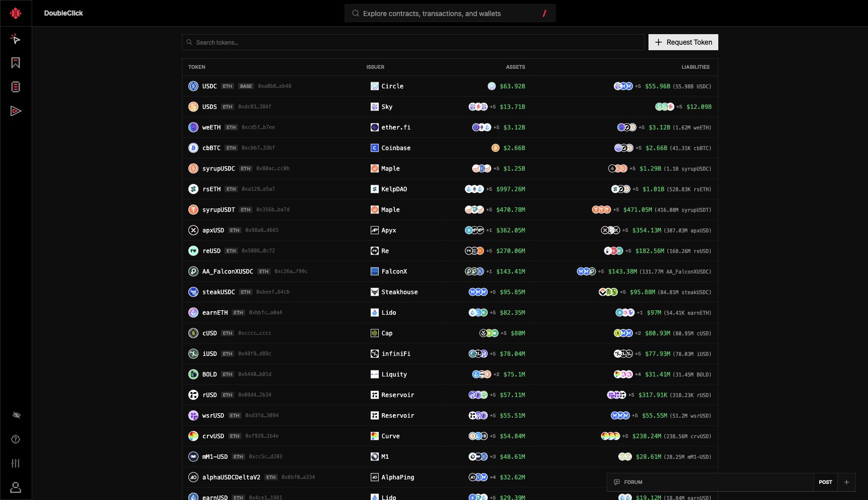The width and height of the screenshot is (868, 500).
Task: Click the infiniFi issuer name
Action: [396, 354]
